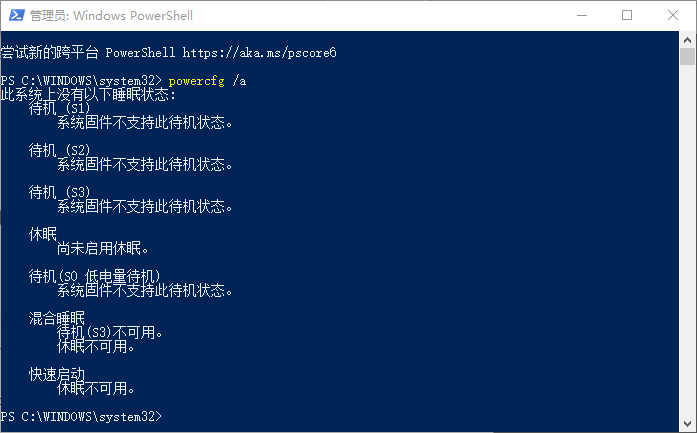
Task: Close the PowerShell window
Action: [x=673, y=15]
